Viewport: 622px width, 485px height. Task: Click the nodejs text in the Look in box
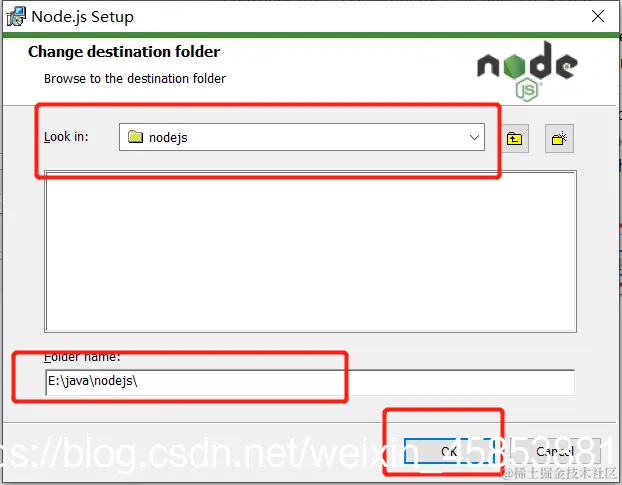click(168, 138)
